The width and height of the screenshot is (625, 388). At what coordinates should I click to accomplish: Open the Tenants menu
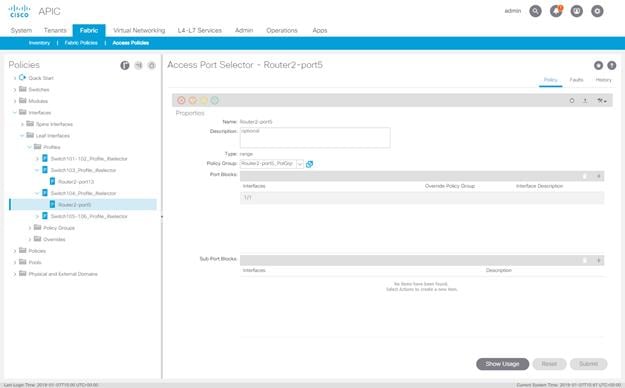tap(55, 30)
